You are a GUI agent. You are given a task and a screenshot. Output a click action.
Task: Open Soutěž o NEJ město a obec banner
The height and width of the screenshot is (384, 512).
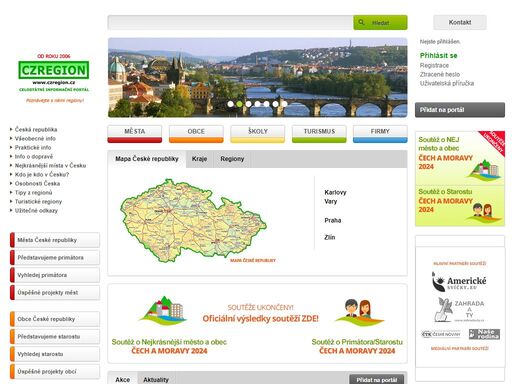[x=460, y=158]
